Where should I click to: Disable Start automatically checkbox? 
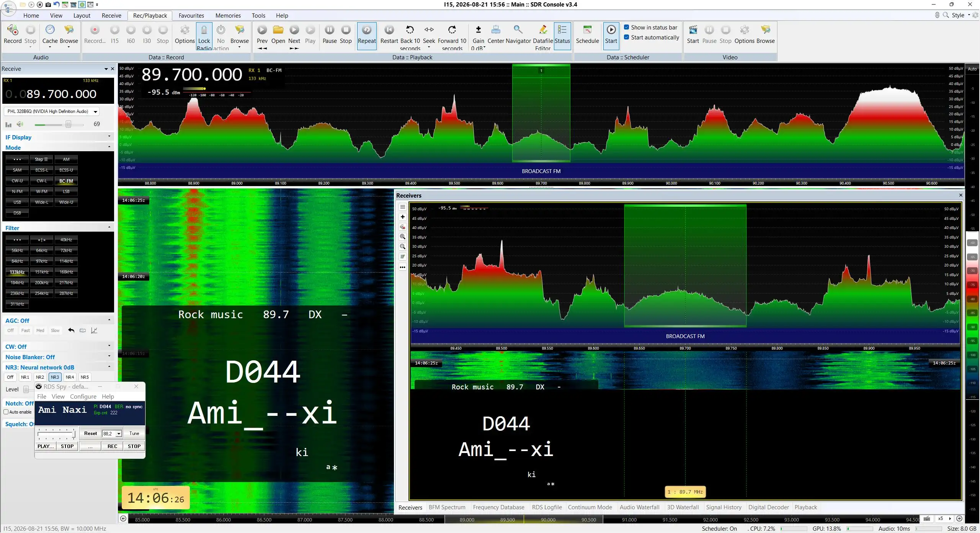coord(627,37)
